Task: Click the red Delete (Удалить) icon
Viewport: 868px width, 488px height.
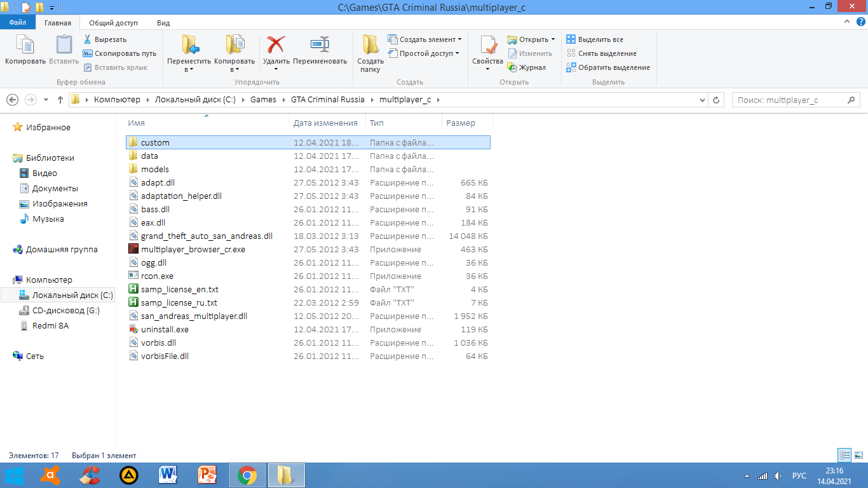Action: [x=276, y=44]
